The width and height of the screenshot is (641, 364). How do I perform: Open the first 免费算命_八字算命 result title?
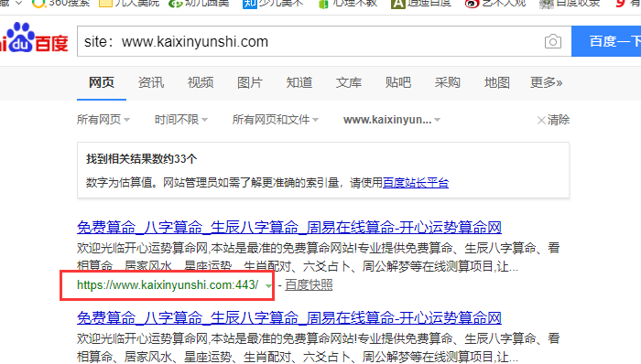click(289, 228)
